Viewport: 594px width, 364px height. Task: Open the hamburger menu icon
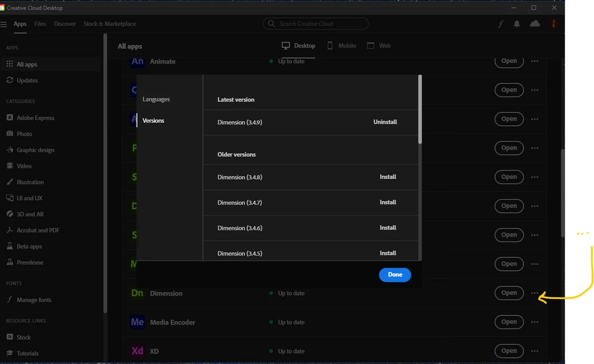[4, 24]
